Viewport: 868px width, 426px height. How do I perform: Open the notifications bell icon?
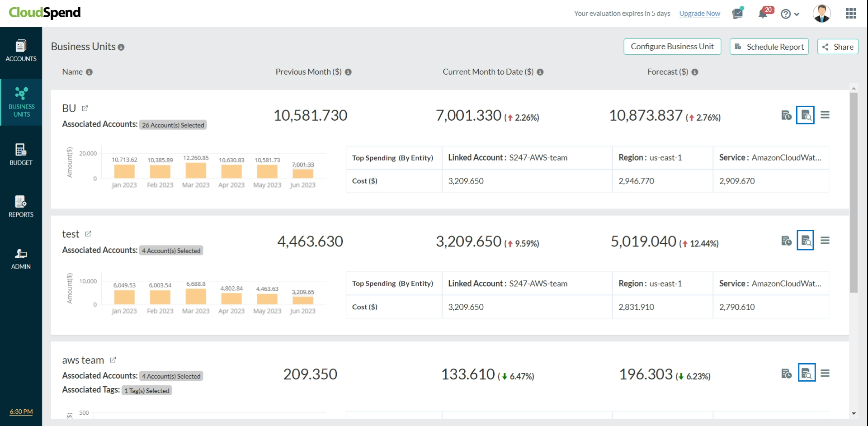pos(763,14)
